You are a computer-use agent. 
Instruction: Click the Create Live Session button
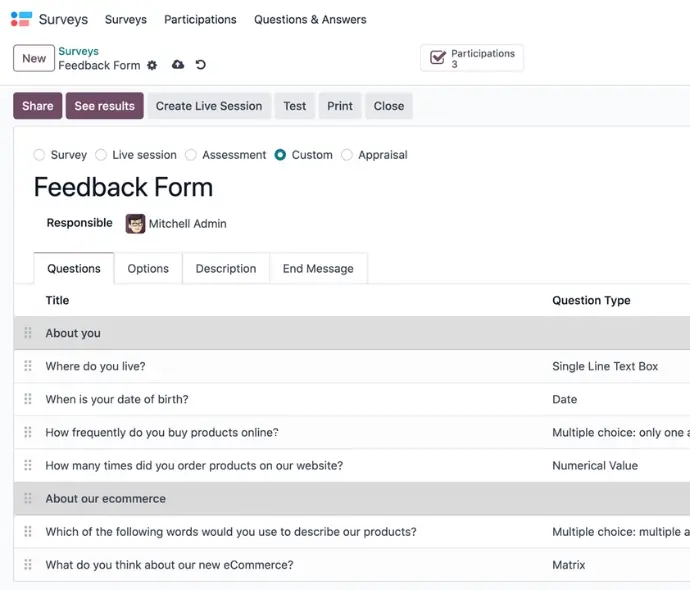[x=209, y=106]
